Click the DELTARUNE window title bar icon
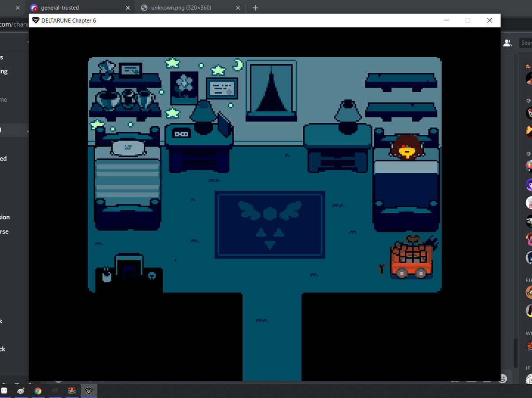 click(35, 20)
